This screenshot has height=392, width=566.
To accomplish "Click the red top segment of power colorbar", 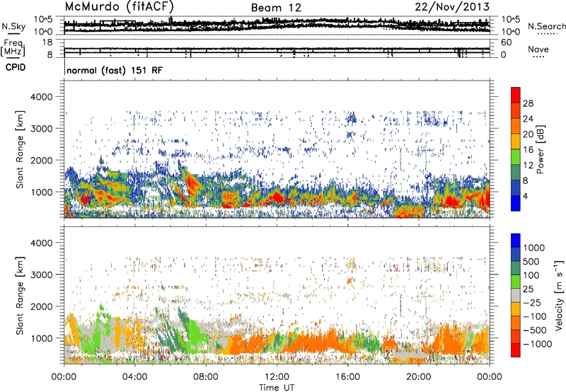I will 516,95.
